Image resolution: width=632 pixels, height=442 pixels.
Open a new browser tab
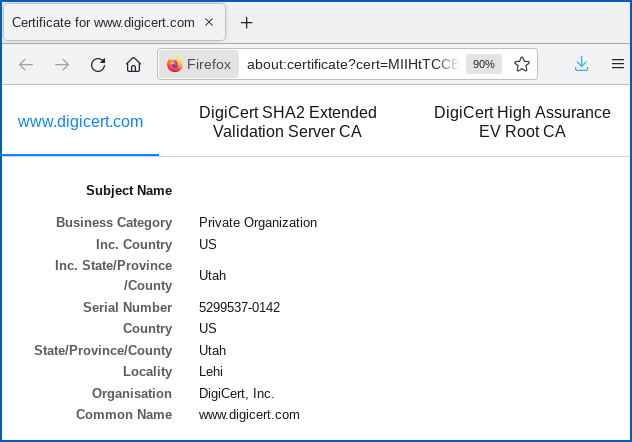(247, 22)
